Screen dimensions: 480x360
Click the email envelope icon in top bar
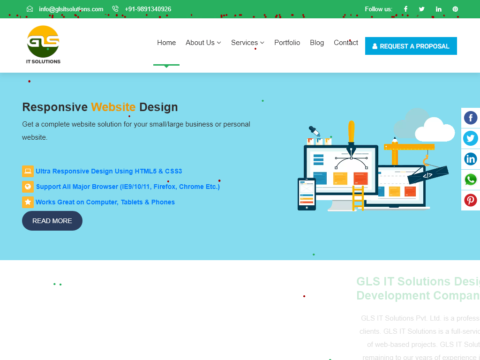tap(30, 9)
